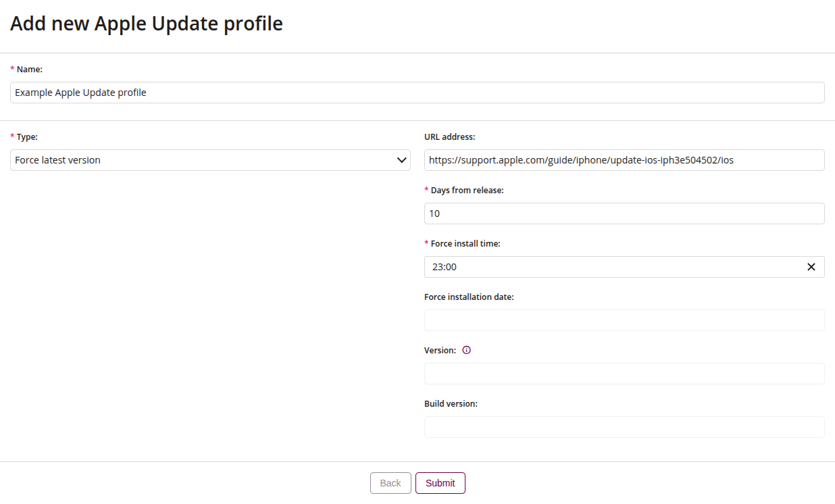Click the Add new Apple Update profile heading
This screenshot has width=835, height=504.
[x=147, y=23]
